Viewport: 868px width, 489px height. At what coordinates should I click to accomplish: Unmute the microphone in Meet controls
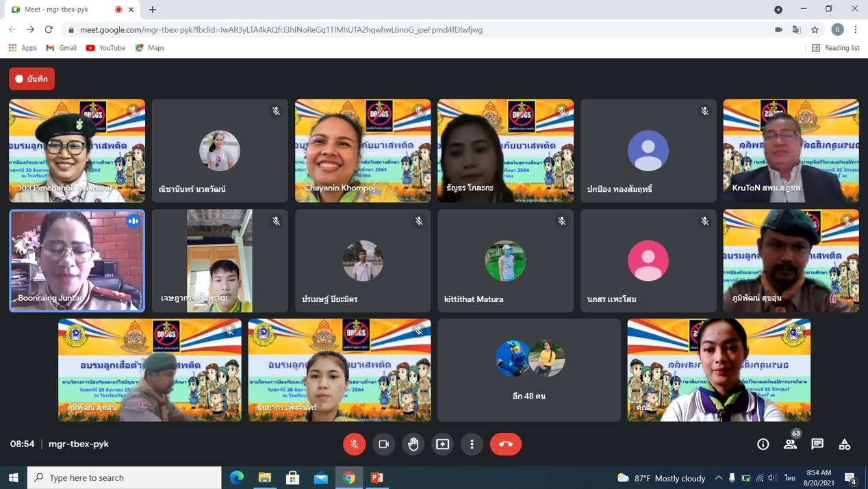click(x=354, y=444)
